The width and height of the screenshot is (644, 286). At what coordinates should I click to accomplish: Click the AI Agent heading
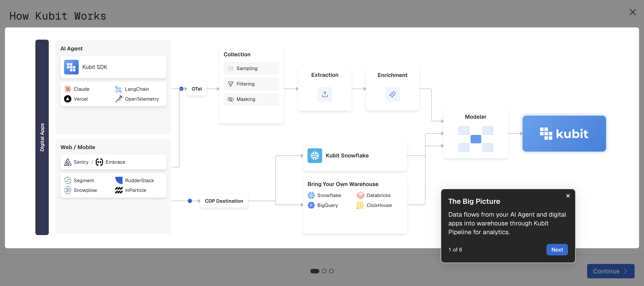click(72, 49)
